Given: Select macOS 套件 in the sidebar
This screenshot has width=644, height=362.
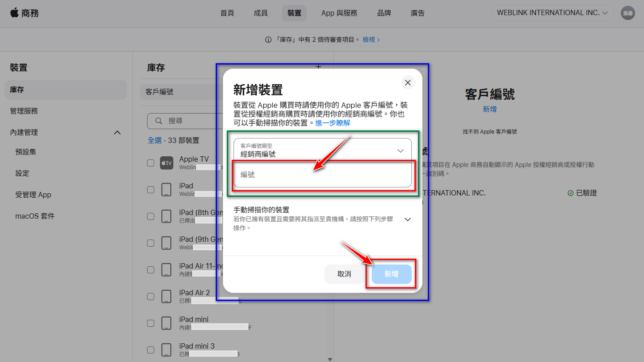Looking at the screenshot, I should pos(35,216).
